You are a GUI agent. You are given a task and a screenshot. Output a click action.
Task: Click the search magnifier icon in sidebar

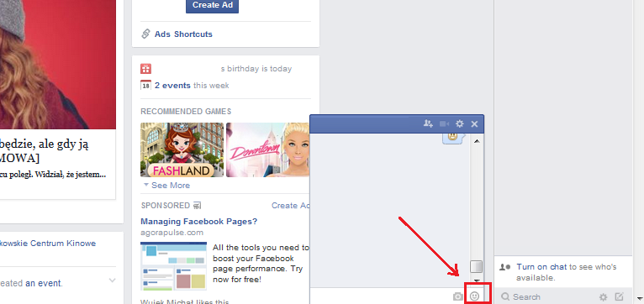coord(505,296)
